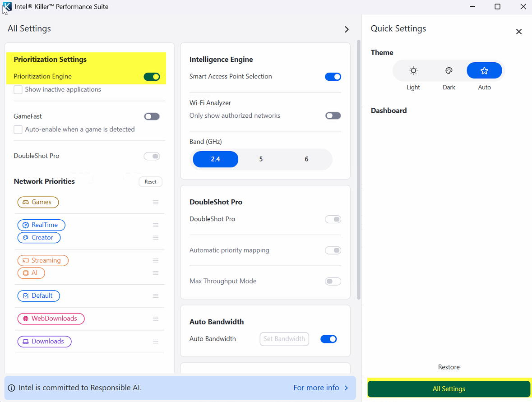The height and width of the screenshot is (402, 532).
Task: Reset the Network Priorities
Action: click(x=150, y=182)
